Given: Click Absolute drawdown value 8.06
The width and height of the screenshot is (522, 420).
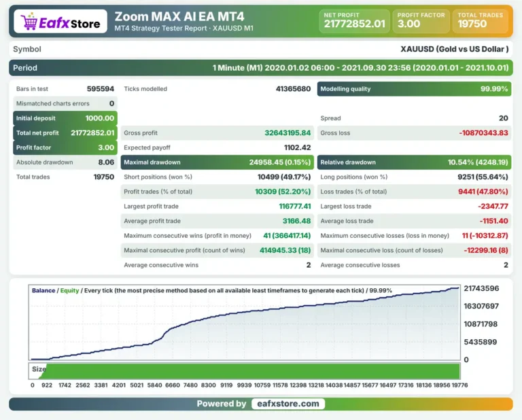Looking at the screenshot, I should point(106,162).
